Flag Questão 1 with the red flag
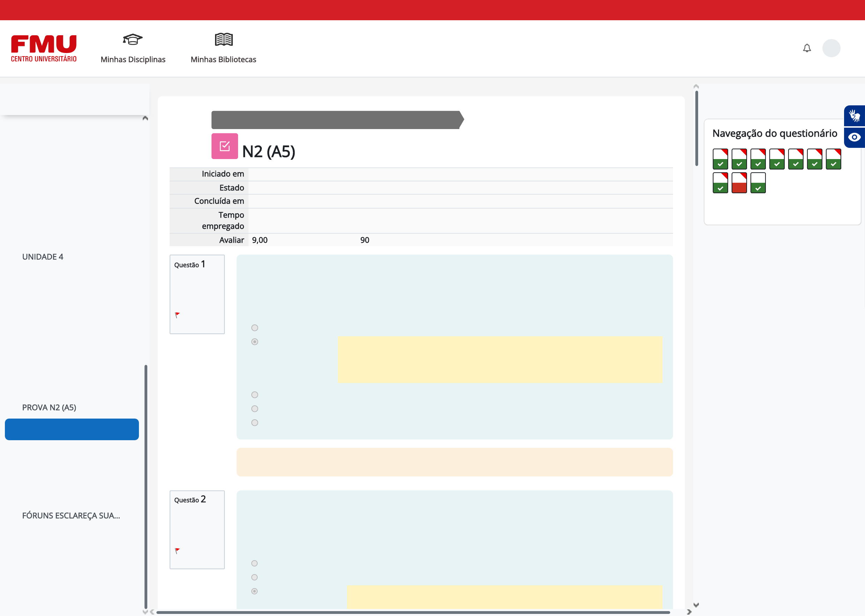The width and height of the screenshot is (865, 616). coord(177,315)
